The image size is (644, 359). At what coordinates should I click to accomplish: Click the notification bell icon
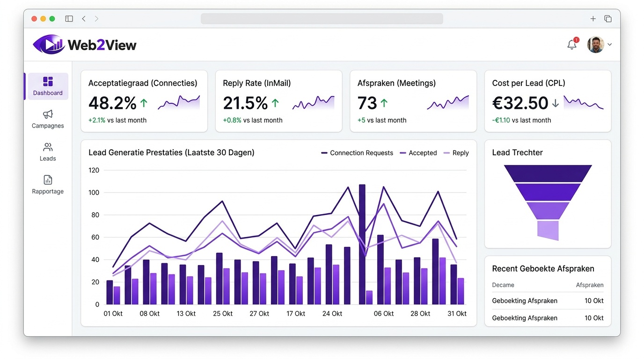571,44
